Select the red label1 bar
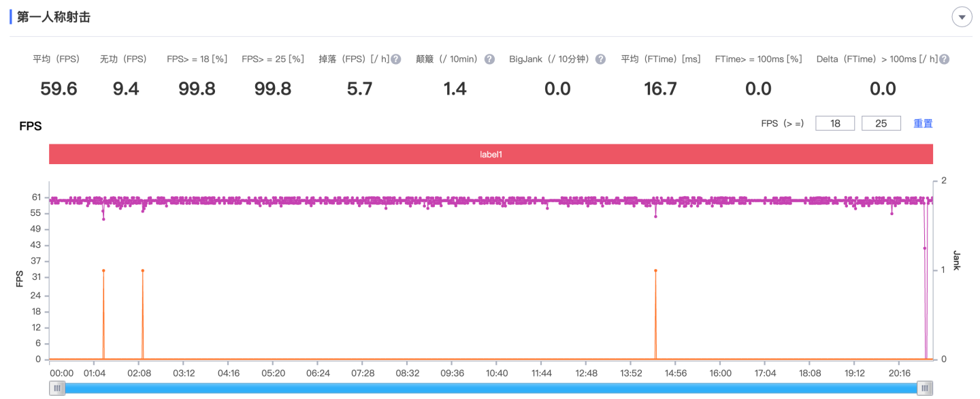The height and width of the screenshot is (399, 980). coord(490,155)
